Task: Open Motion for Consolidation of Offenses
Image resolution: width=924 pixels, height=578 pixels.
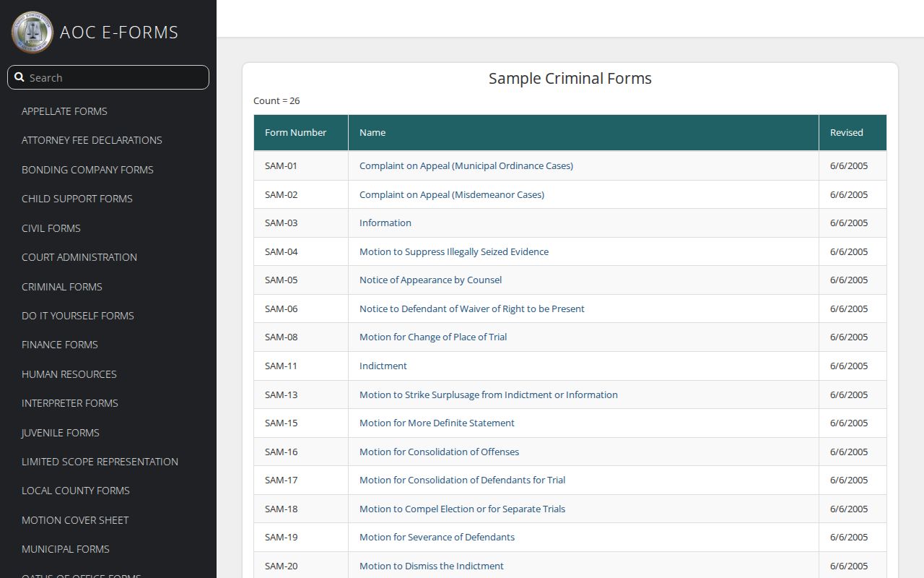Action: 439,452
